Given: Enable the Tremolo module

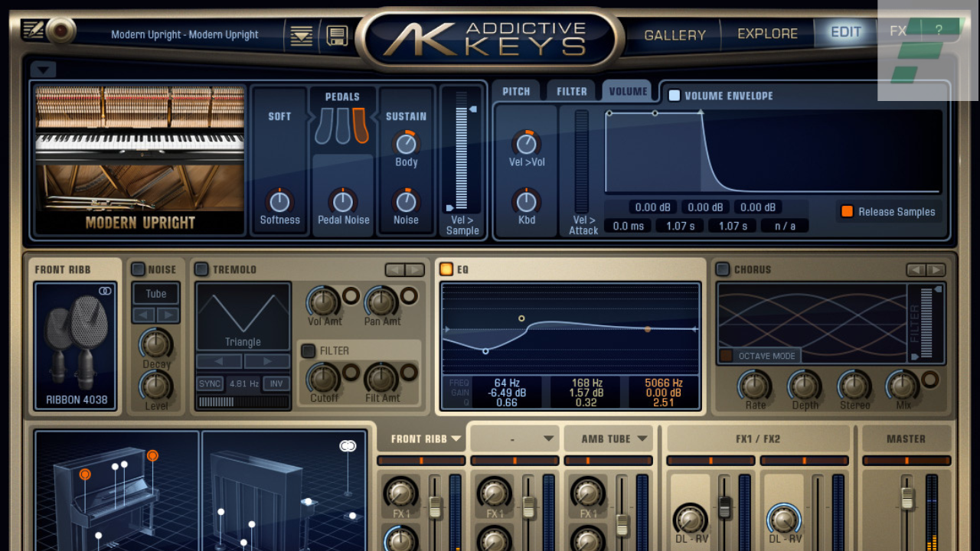Looking at the screenshot, I should point(201,269).
